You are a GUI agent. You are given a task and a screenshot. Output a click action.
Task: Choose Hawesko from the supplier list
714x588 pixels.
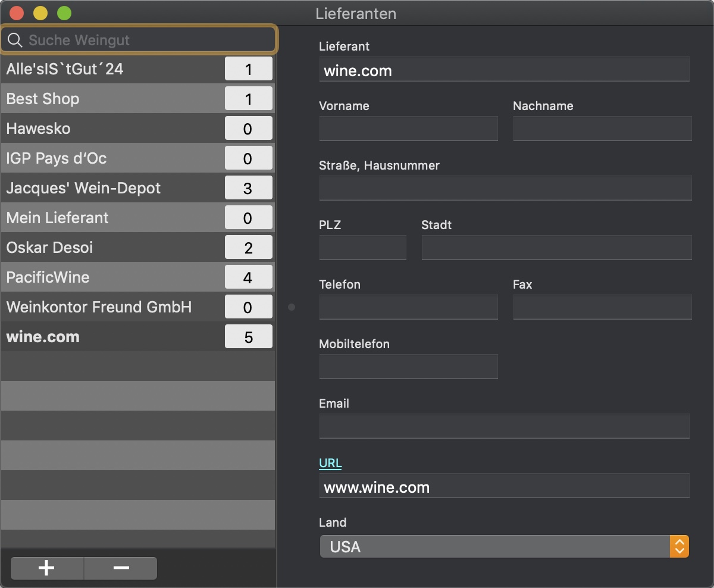point(138,129)
